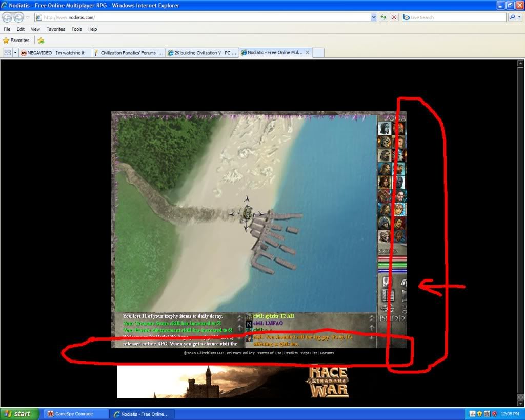Click the 'You lost 11 of your trophy items' message
The height and width of the screenshot is (420, 525).
point(173,316)
